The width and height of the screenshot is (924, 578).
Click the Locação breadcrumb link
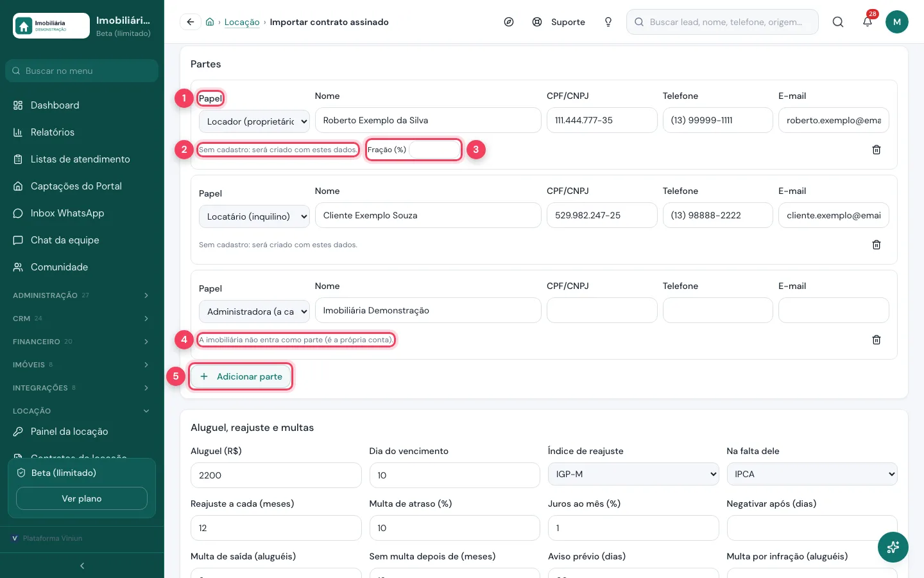242,22
